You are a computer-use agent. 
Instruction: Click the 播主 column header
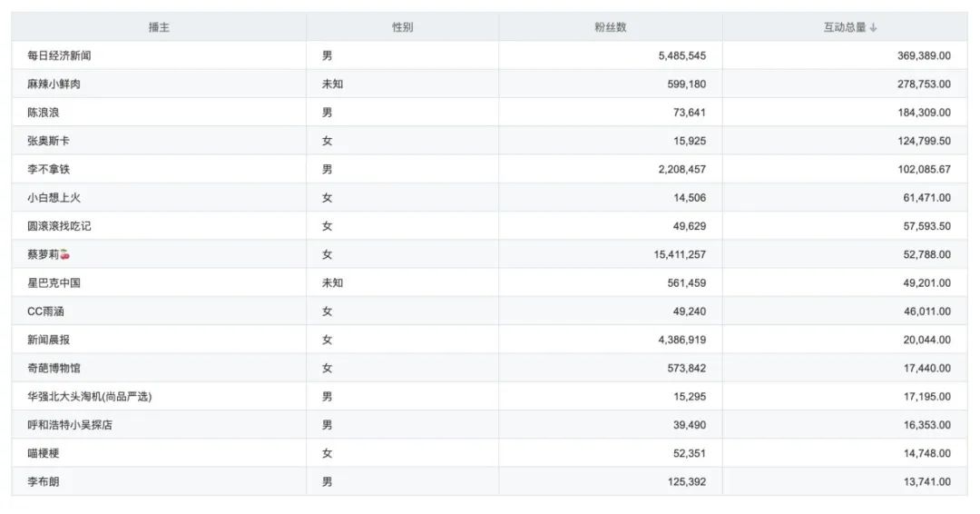(x=159, y=27)
